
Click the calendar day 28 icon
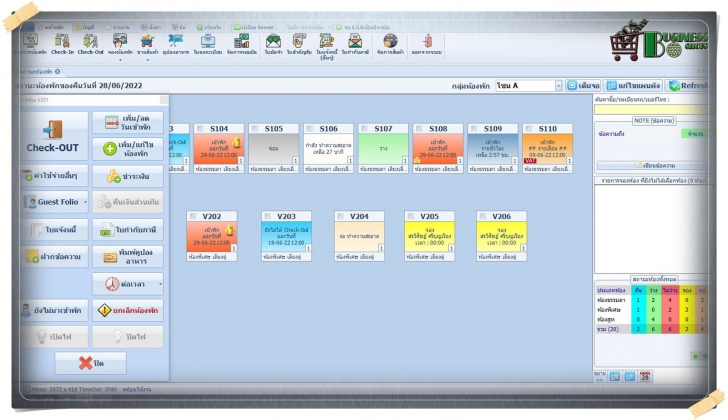645,376
